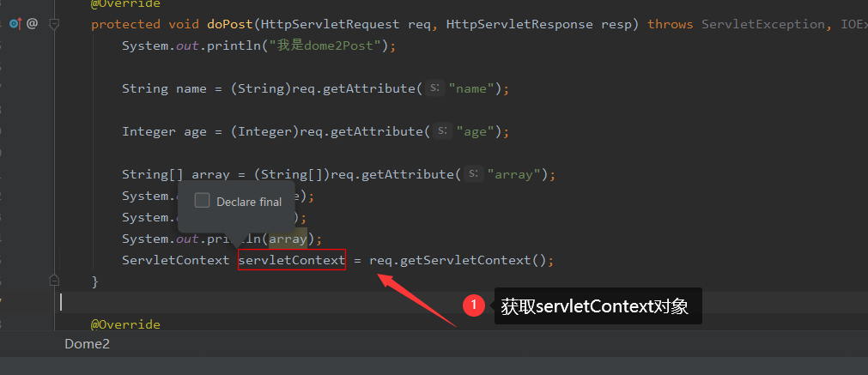The height and width of the screenshot is (375, 868).
Task: Click the highlighted 'array' argument in println
Action: (288, 239)
